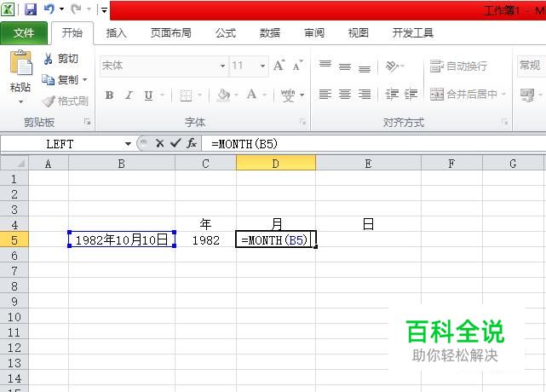Toggle Wrap Text (自动换行)
This screenshot has width=546, height=392.
458,66
